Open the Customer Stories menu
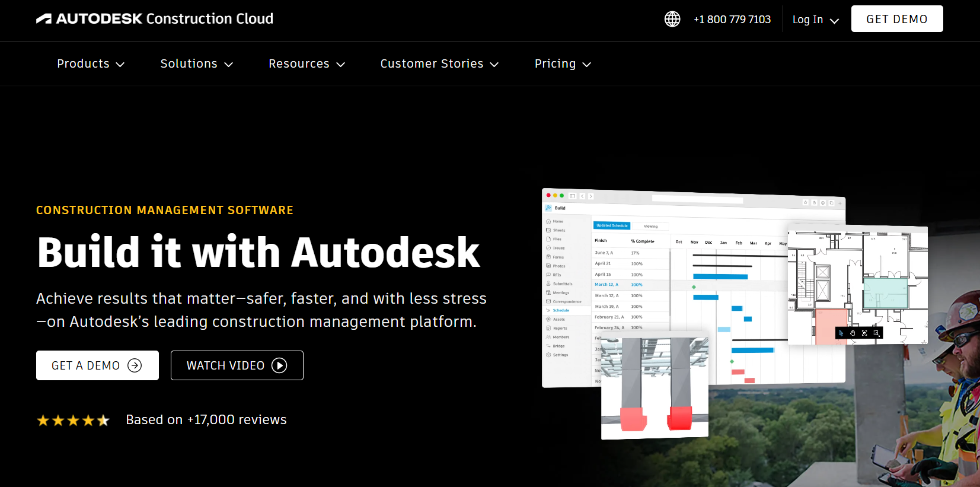Viewport: 980px width, 487px height. [x=439, y=64]
